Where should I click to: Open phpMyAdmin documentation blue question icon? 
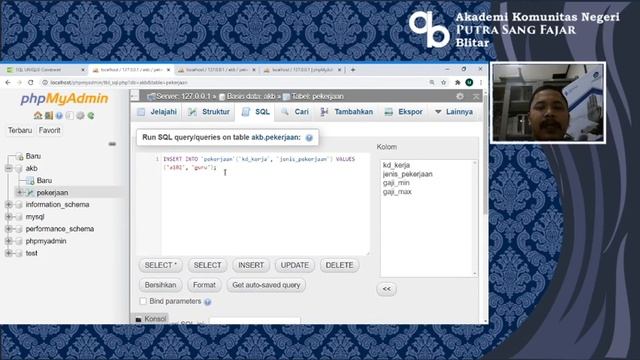click(x=59, y=116)
